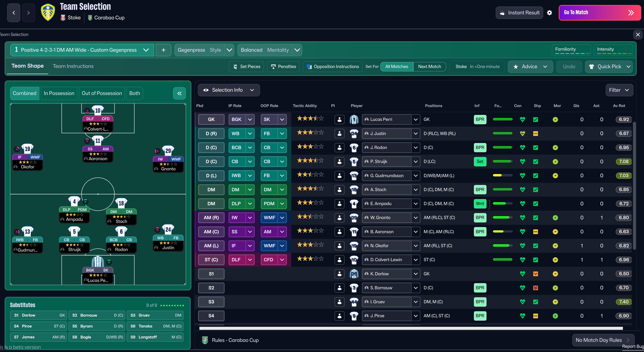
Task: Open the Selection Info view dropdown
Action: click(229, 90)
